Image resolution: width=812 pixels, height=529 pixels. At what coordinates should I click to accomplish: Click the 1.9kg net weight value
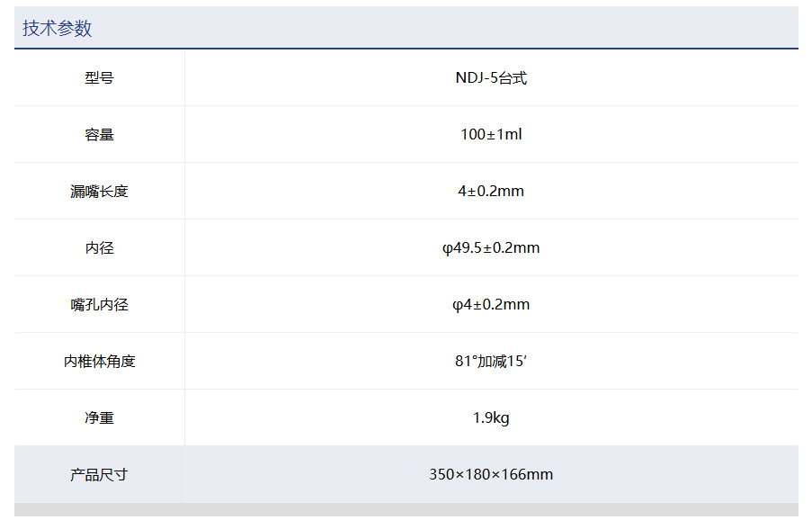tap(491, 418)
